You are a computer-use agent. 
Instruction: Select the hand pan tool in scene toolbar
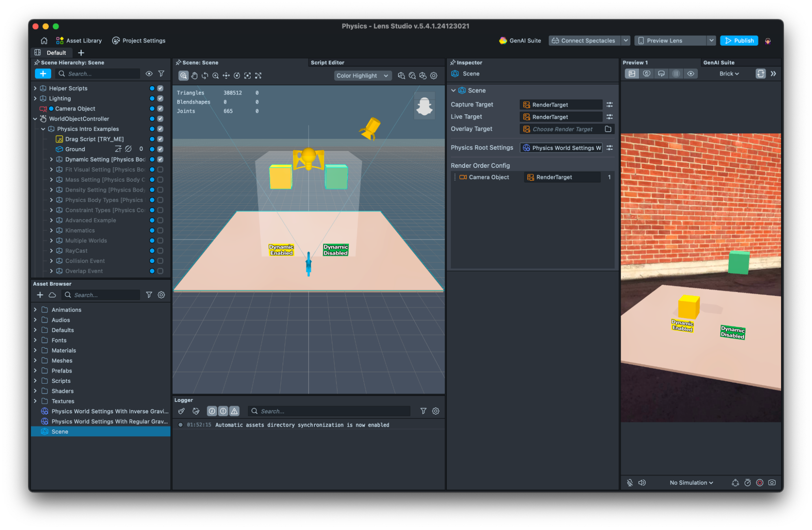click(x=194, y=76)
